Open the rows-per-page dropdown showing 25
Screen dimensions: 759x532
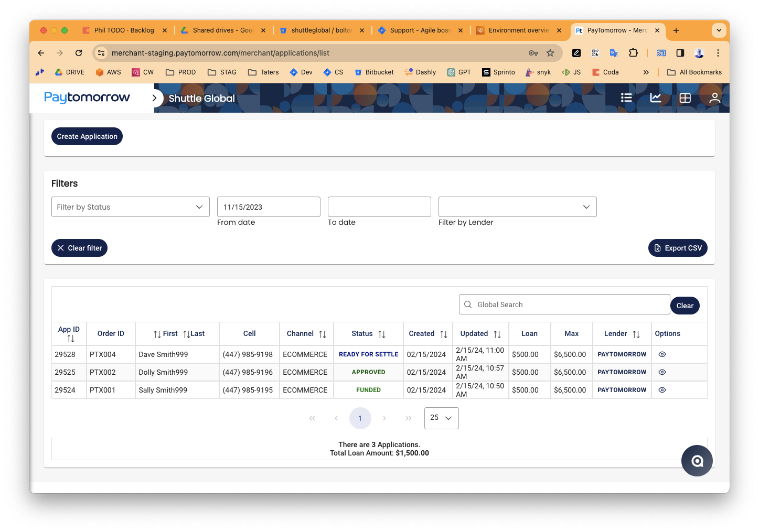(x=442, y=418)
